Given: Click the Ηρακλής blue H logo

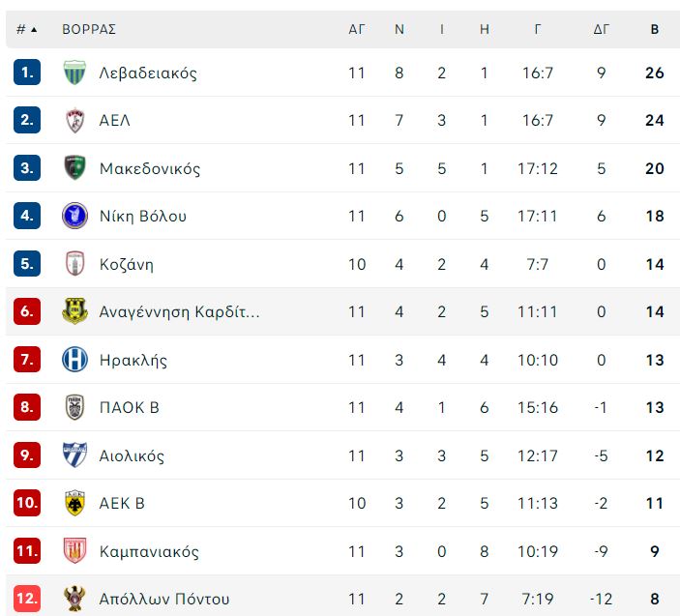Looking at the screenshot, I should coord(74,360).
